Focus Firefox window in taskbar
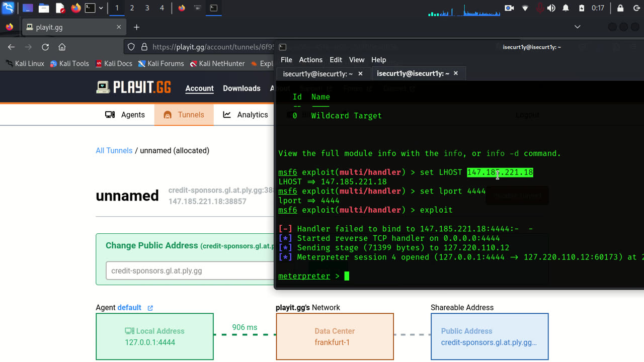 (x=182, y=8)
